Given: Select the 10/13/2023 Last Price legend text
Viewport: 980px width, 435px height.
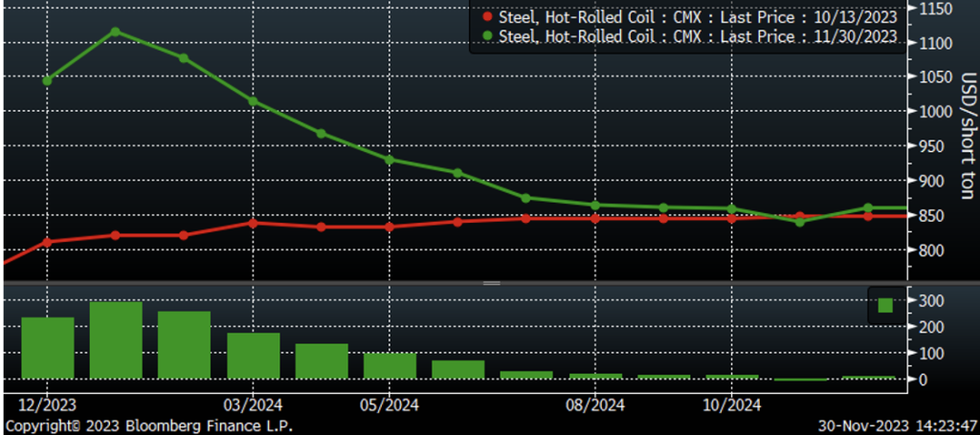Looking at the screenshot, I should [697, 16].
